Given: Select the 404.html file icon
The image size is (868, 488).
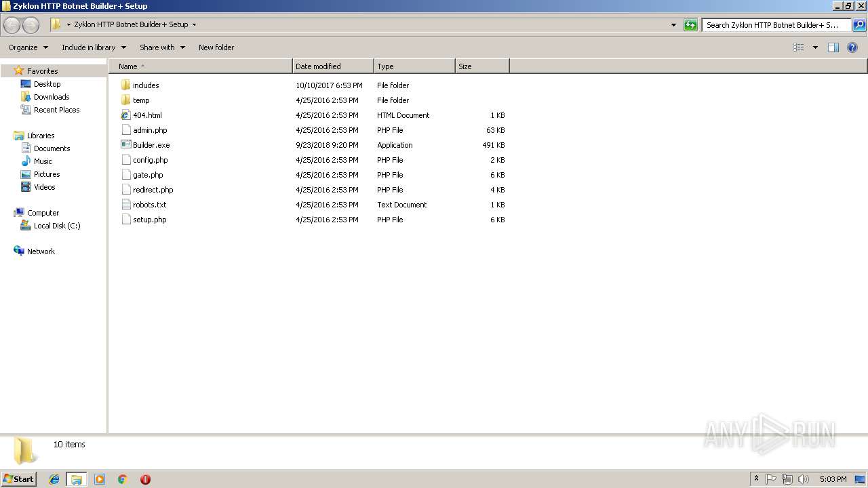Looking at the screenshot, I should [125, 115].
